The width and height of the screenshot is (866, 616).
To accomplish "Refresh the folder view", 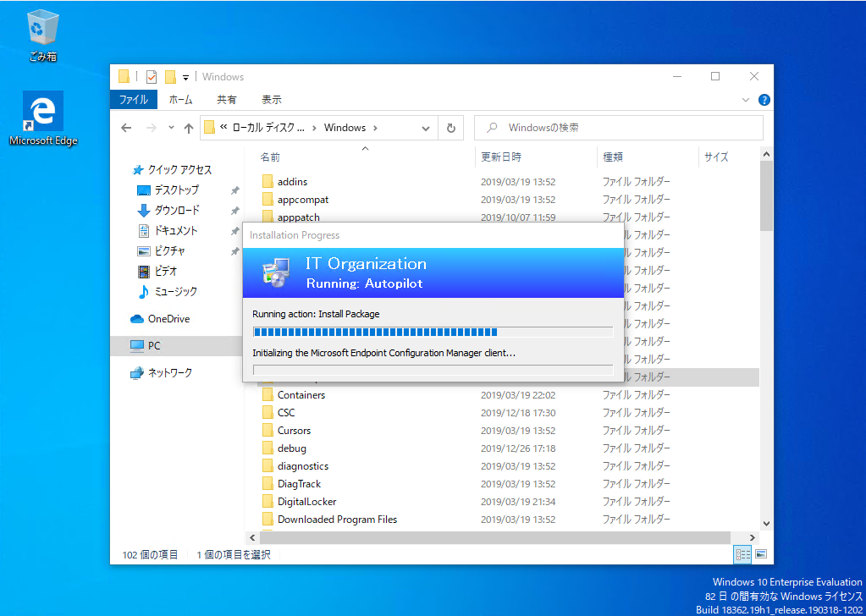I will pos(450,128).
